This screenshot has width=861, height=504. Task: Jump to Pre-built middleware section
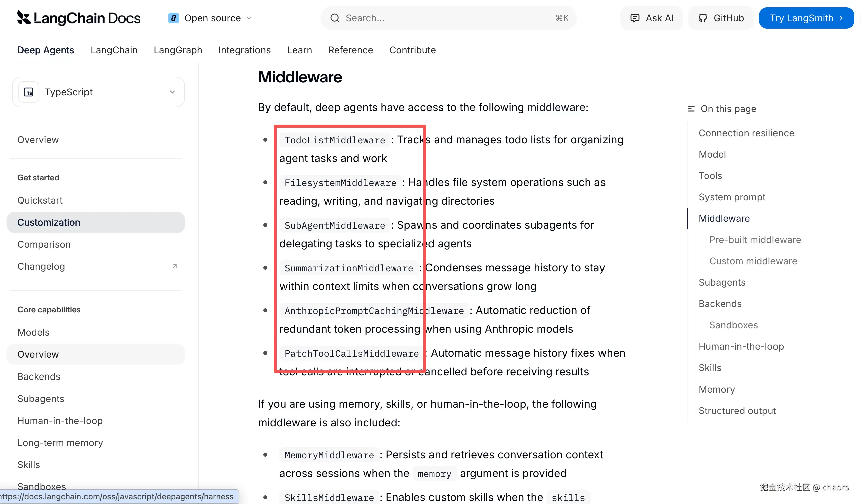coord(755,240)
